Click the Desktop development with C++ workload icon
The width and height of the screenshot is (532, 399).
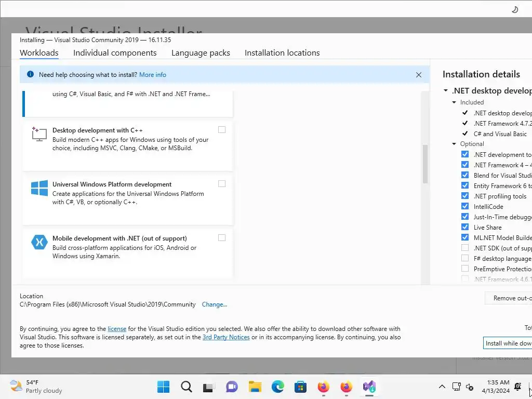(39, 134)
